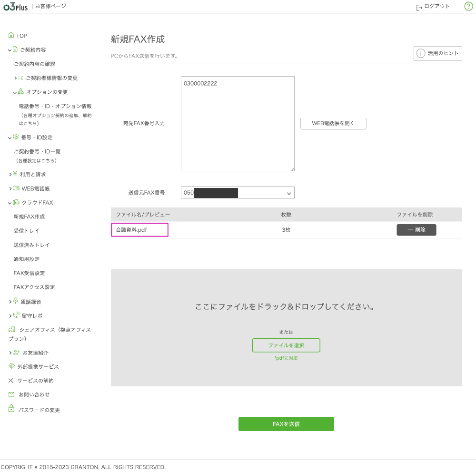Click the 会議資料.pdf file name
This screenshot has width=476, height=472.
tap(131, 230)
